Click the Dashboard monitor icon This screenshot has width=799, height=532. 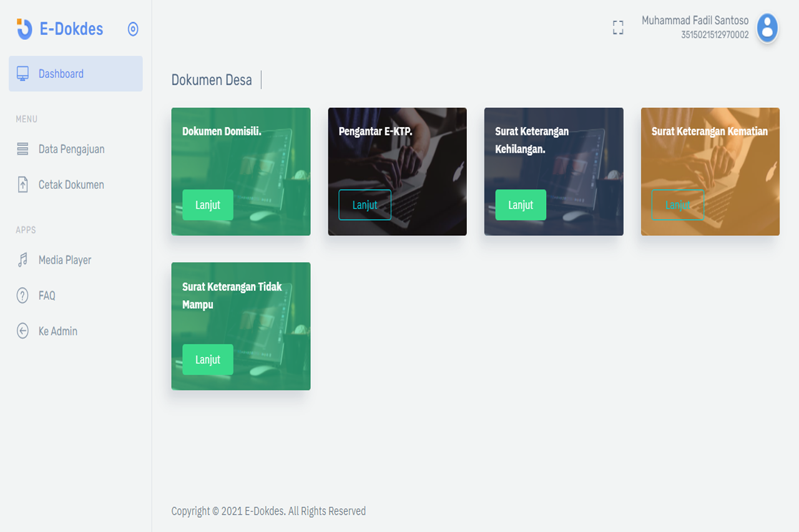click(23, 74)
